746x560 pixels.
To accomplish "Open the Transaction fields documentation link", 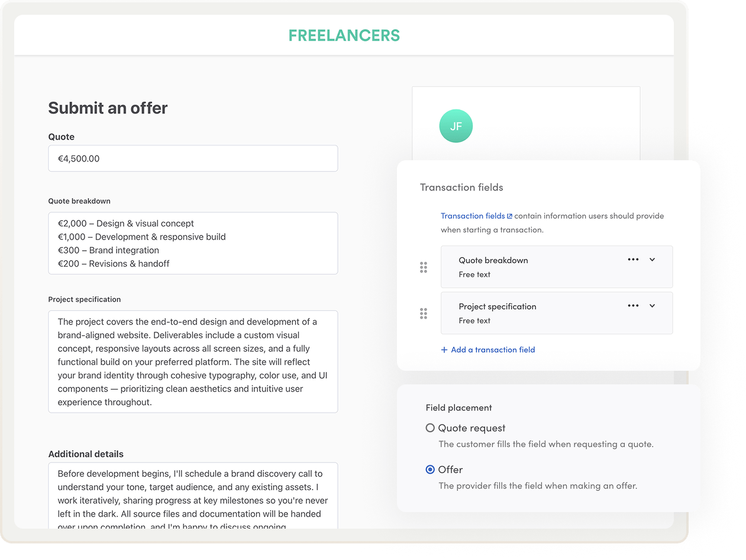I will [x=473, y=216].
